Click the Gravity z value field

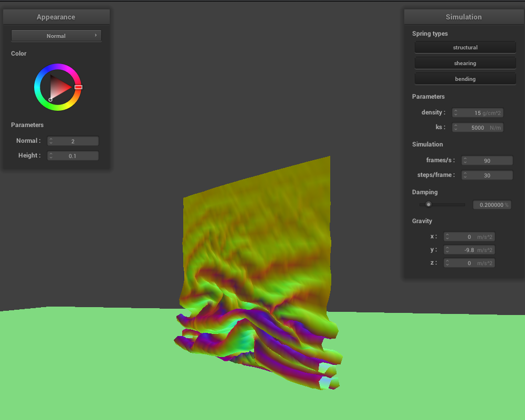pos(469,263)
